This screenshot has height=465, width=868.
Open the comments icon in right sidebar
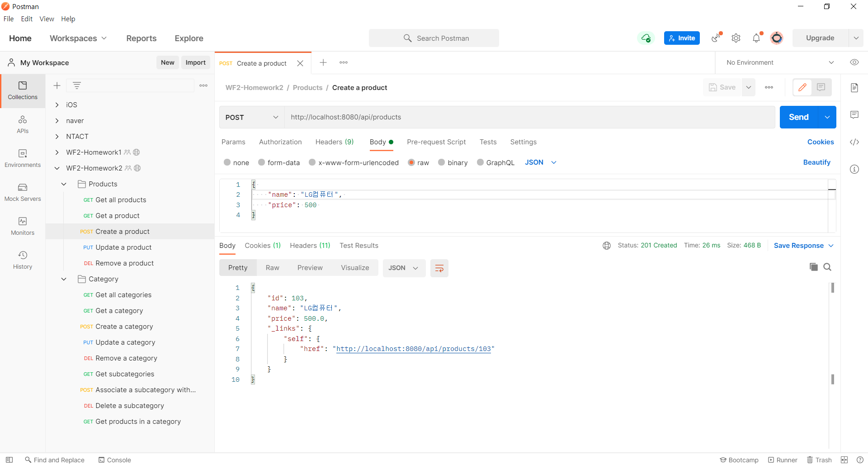pos(854,115)
